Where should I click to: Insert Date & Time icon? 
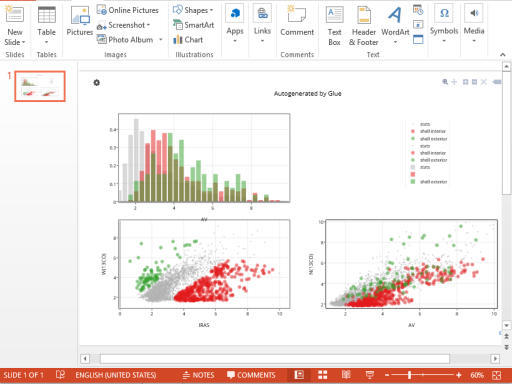pos(418,10)
